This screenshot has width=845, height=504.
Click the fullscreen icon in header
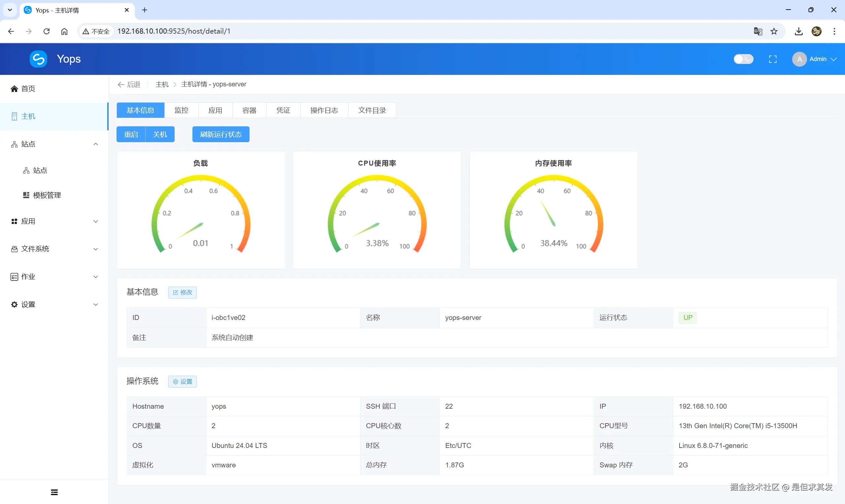click(x=773, y=59)
